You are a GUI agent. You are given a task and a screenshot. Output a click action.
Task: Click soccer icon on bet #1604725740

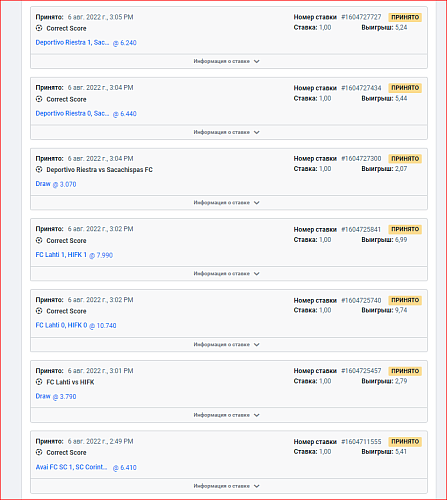coord(39,311)
